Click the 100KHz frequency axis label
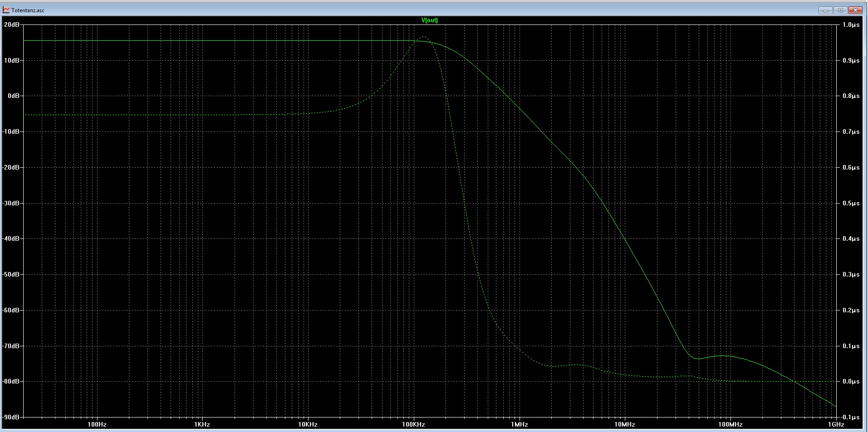The width and height of the screenshot is (868, 432). click(x=413, y=425)
